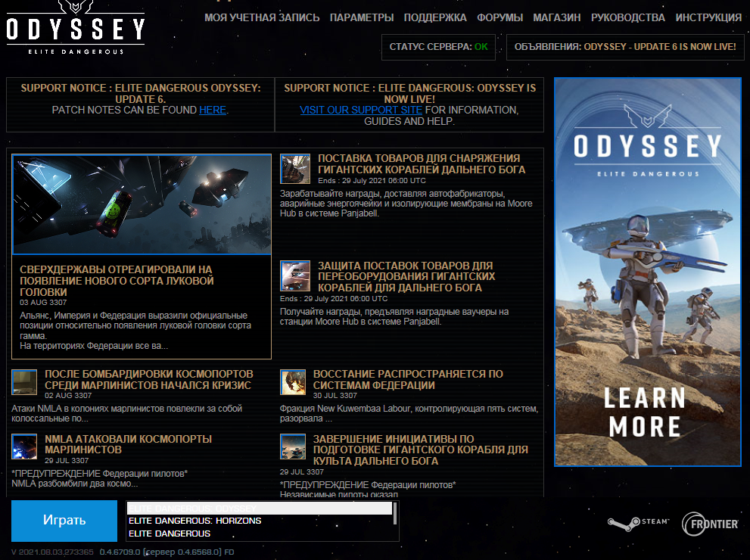Open headline Восстание распространяется по системам Федерации
Image resolution: width=750 pixels, height=560 pixels.
pos(408,380)
